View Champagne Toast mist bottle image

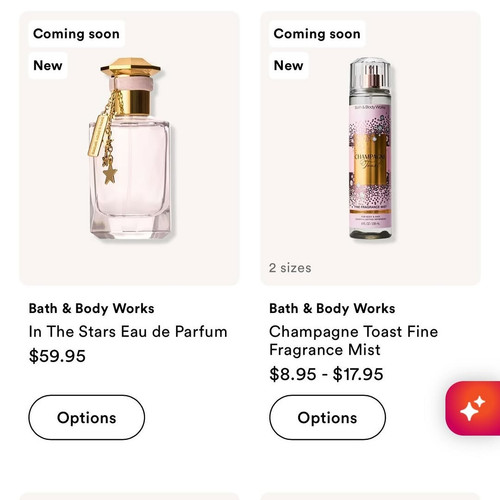[370, 148]
